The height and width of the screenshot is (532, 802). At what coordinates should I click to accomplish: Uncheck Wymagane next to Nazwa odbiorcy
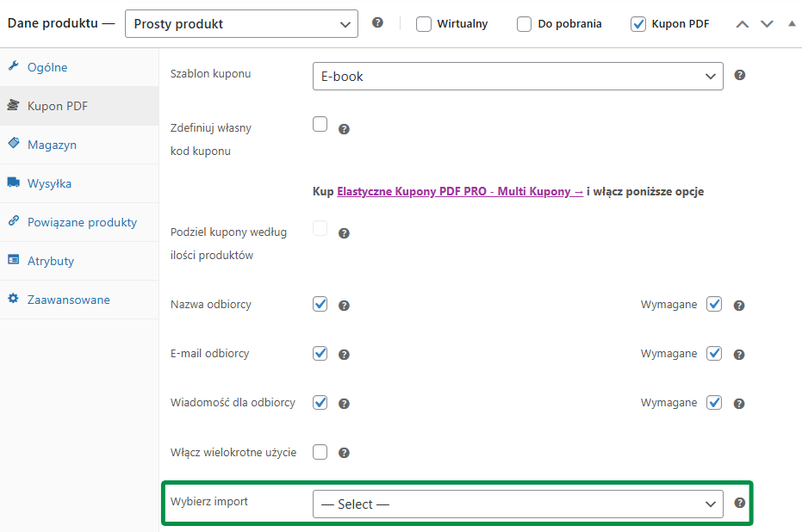[x=713, y=304]
